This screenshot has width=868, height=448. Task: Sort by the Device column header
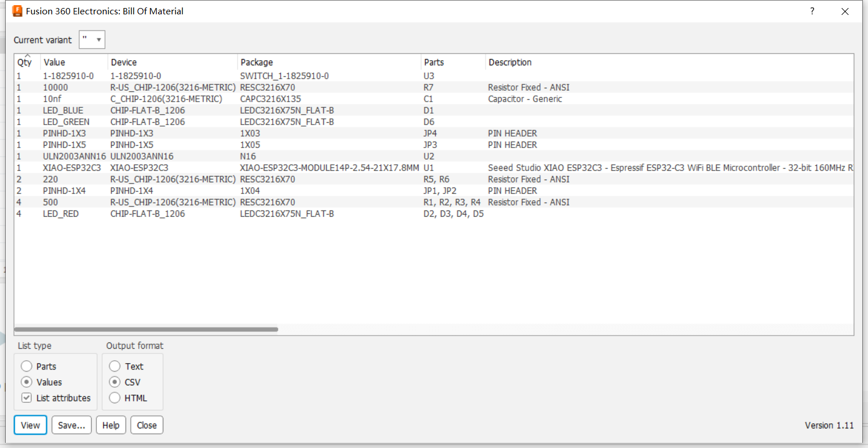coord(173,62)
